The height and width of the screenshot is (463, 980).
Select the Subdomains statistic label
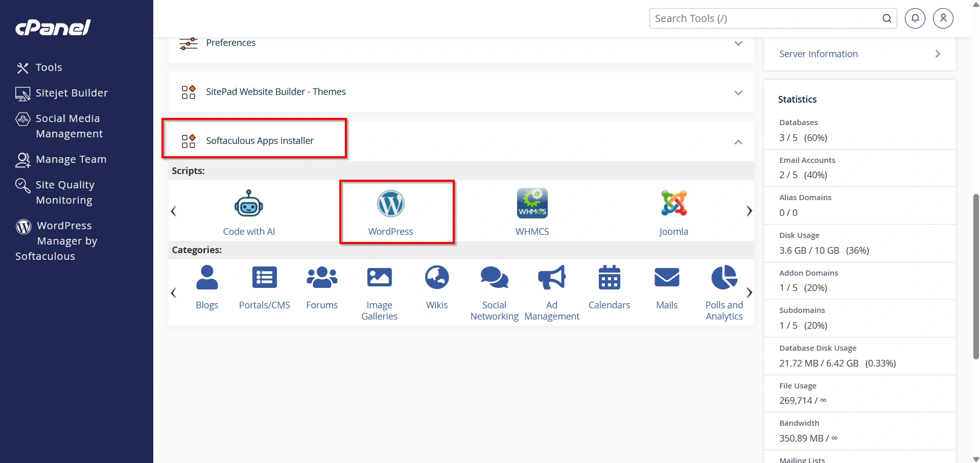point(802,310)
